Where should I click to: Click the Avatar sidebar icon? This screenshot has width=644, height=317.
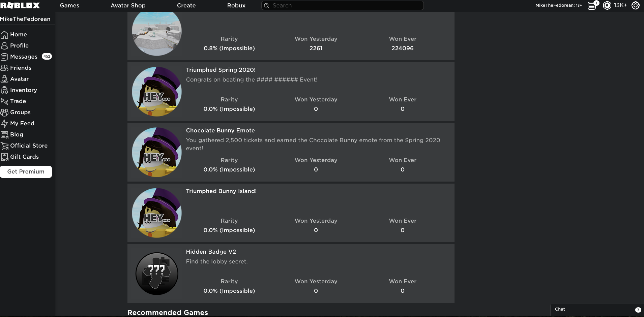click(x=4, y=79)
